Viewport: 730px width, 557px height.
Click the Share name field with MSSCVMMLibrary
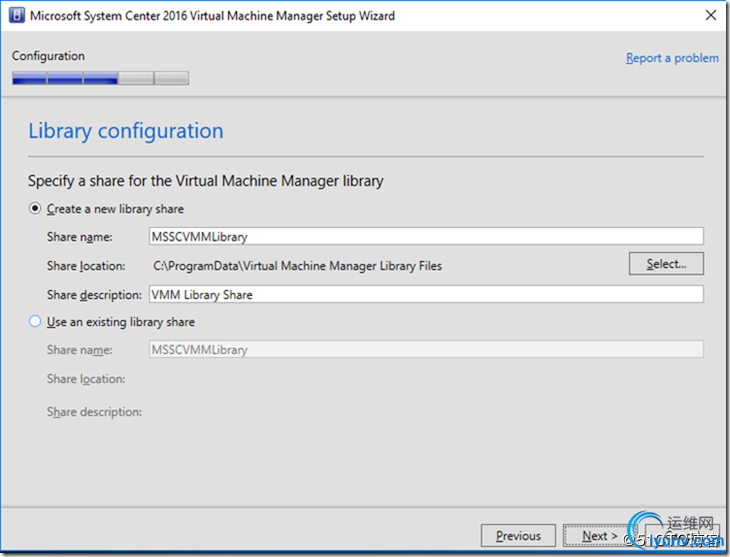pyautogui.click(x=426, y=236)
